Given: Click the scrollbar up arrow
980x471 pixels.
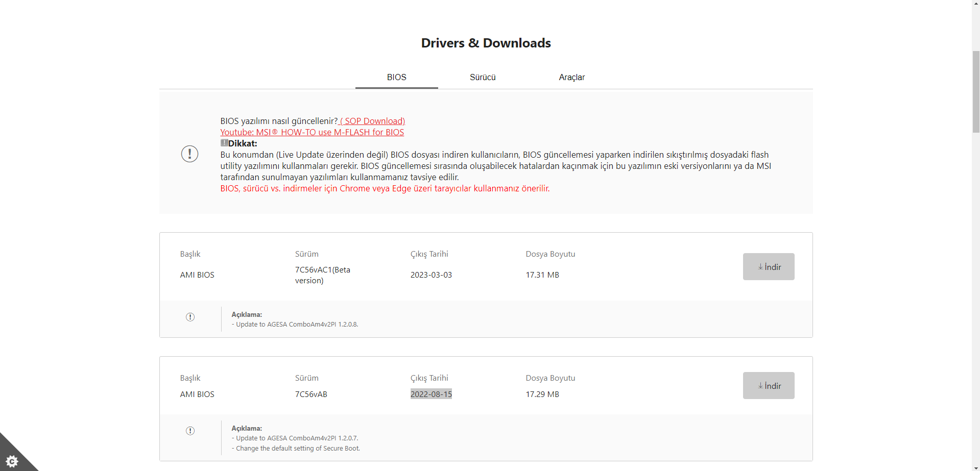Looking at the screenshot, I should [x=976, y=4].
